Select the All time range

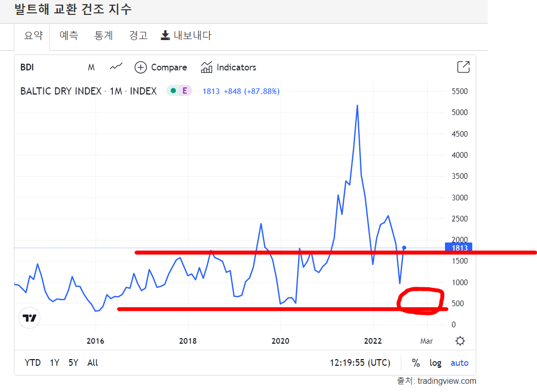tap(92, 363)
